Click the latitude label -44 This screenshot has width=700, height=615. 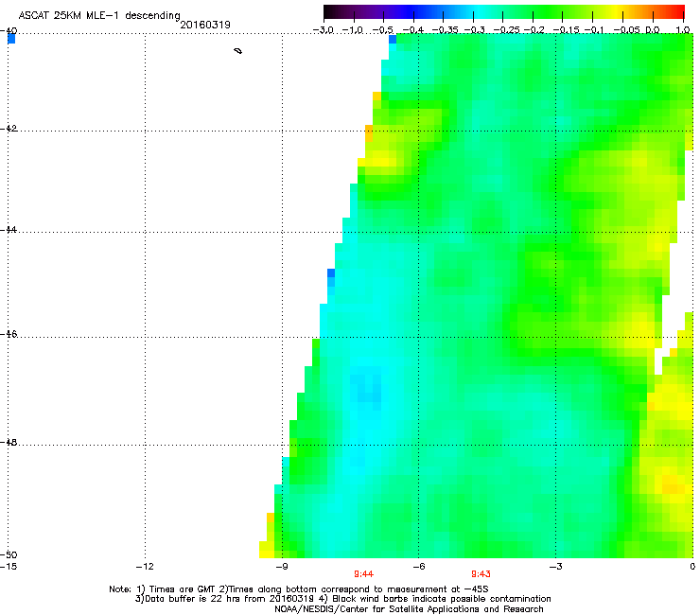(x=9, y=230)
